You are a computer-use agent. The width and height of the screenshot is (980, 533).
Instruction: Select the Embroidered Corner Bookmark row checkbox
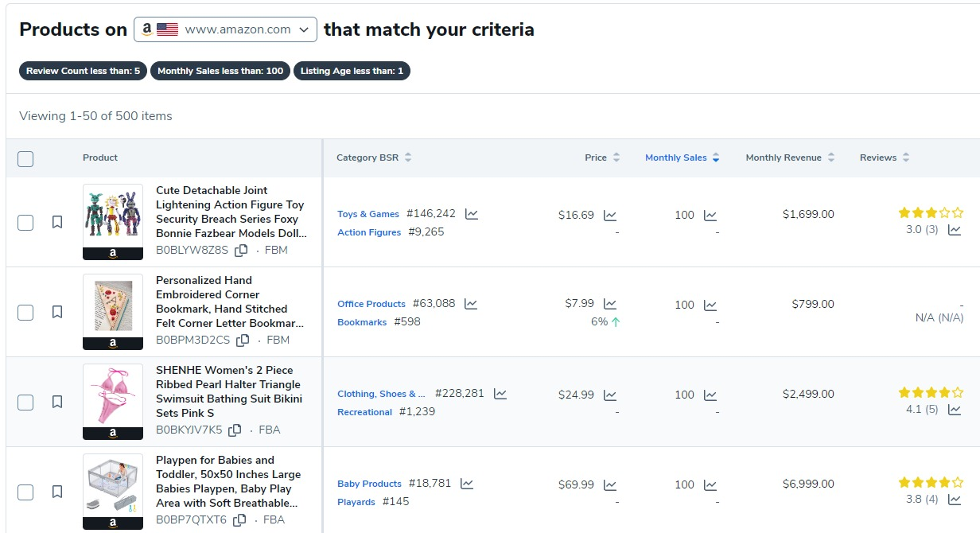point(25,312)
